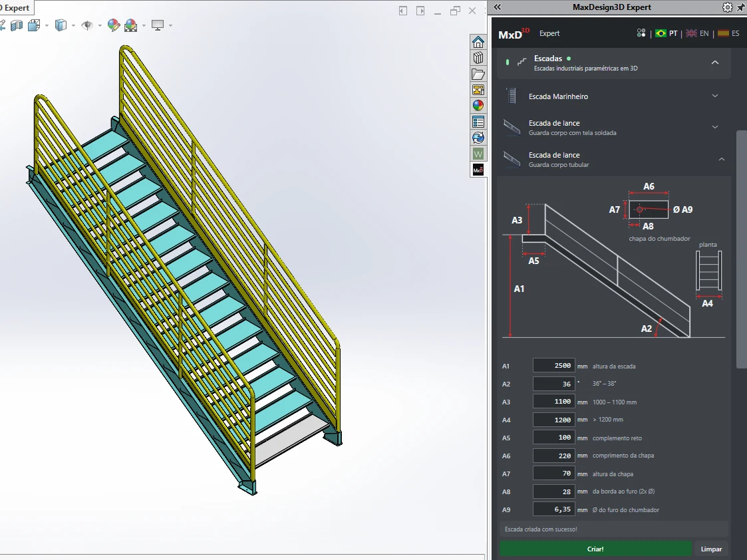This screenshot has height=560, width=747.
Task: Open Hide/Show Items dropdown arrow
Action: tap(100, 25)
